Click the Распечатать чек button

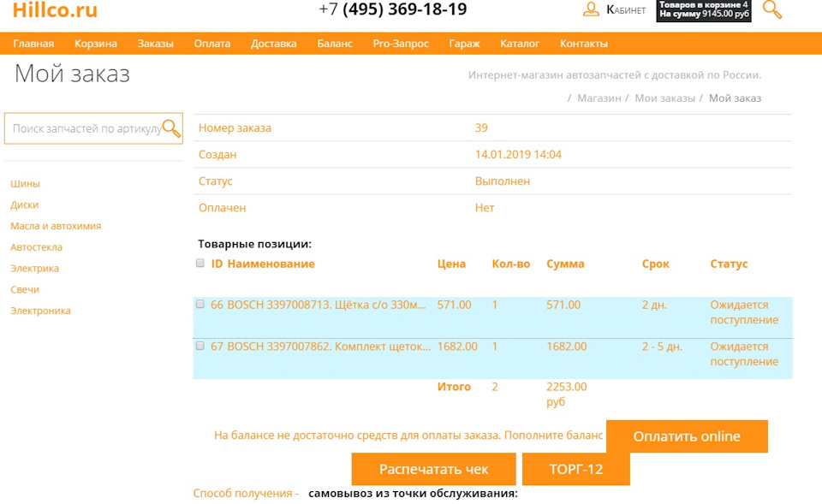click(x=432, y=469)
